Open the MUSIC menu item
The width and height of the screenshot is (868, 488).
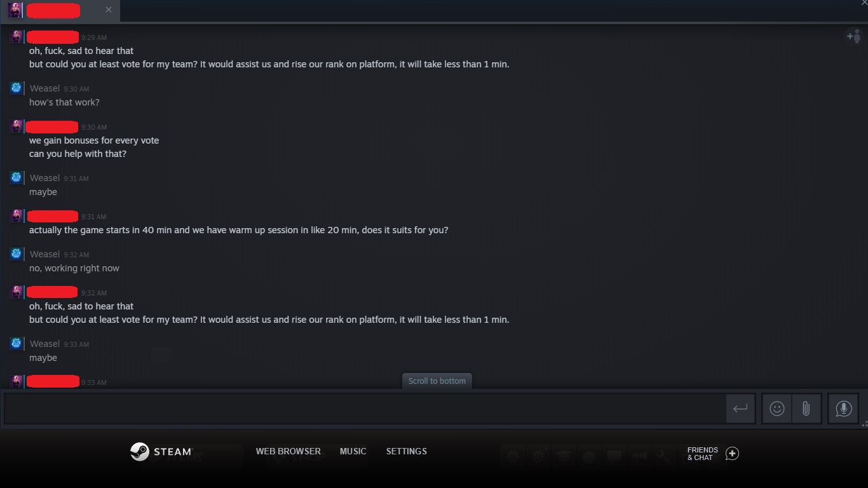point(353,451)
